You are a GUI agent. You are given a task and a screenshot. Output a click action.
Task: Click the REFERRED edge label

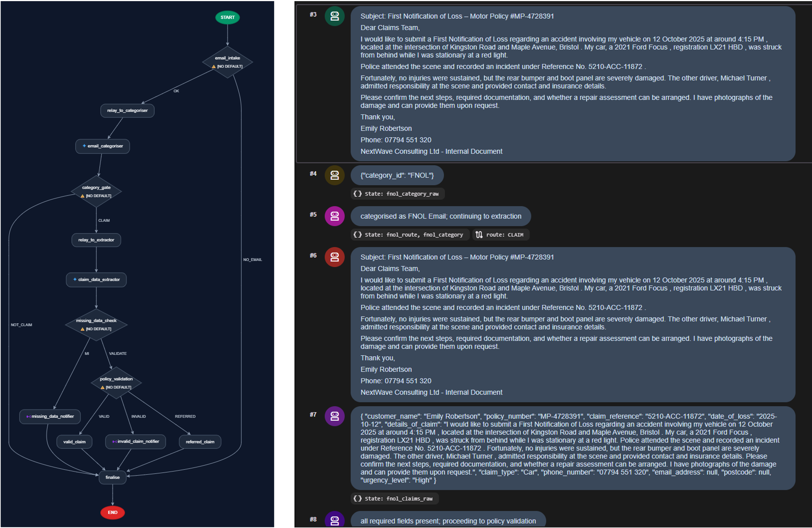point(185,416)
